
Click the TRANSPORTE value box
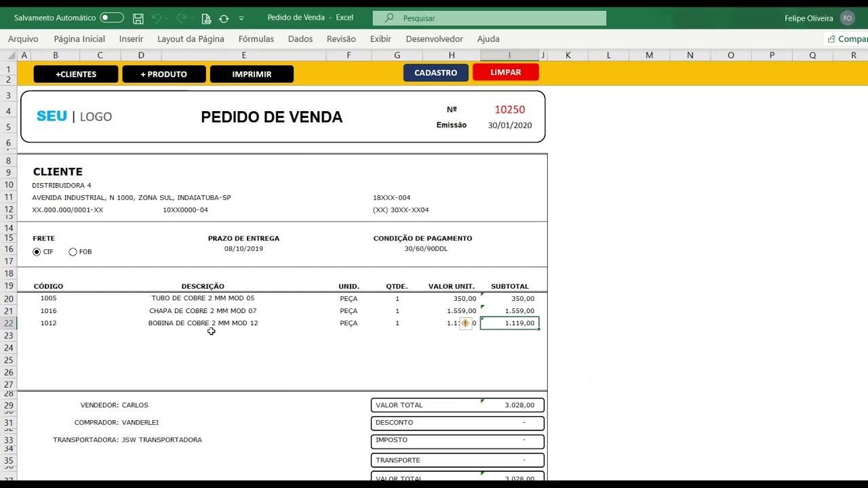[x=457, y=460]
